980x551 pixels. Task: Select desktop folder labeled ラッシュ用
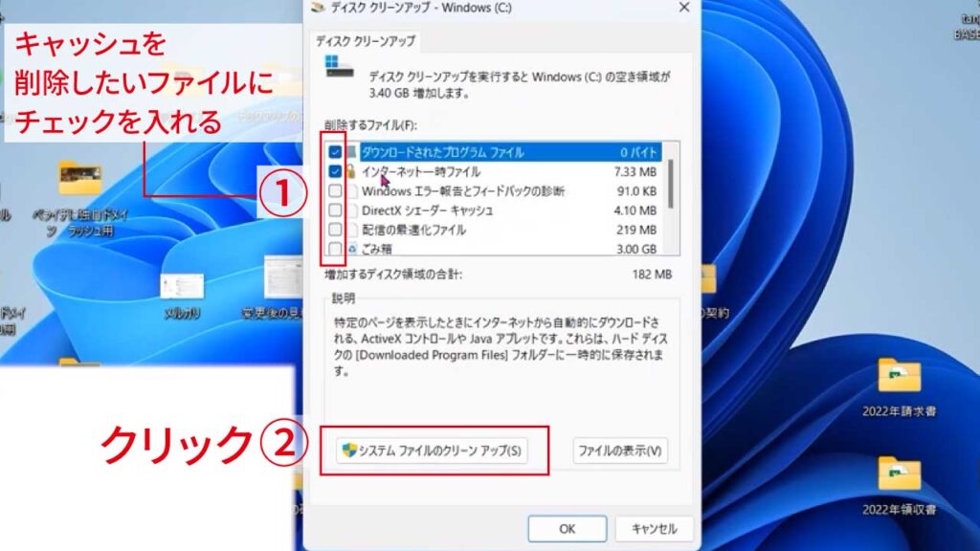pos(80,197)
